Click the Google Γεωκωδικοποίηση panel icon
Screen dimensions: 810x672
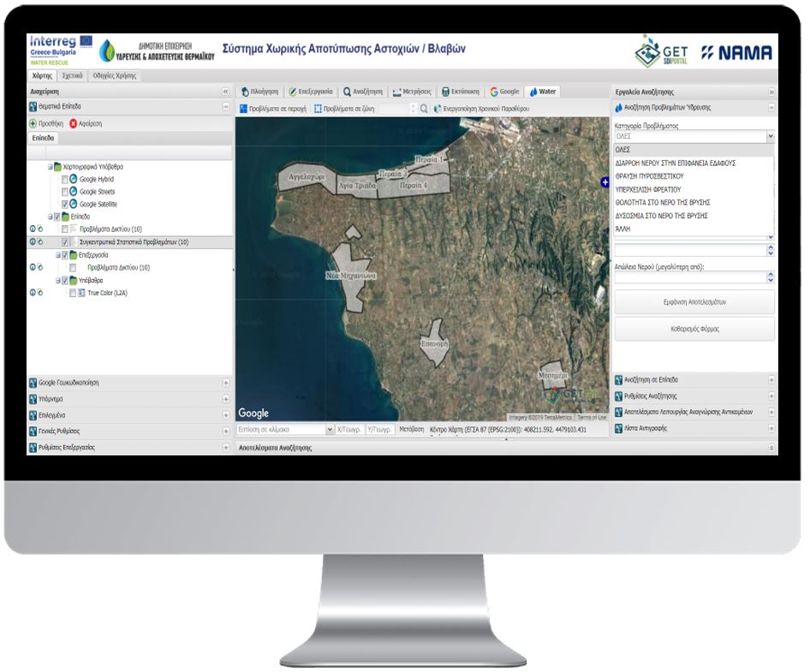click(33, 383)
